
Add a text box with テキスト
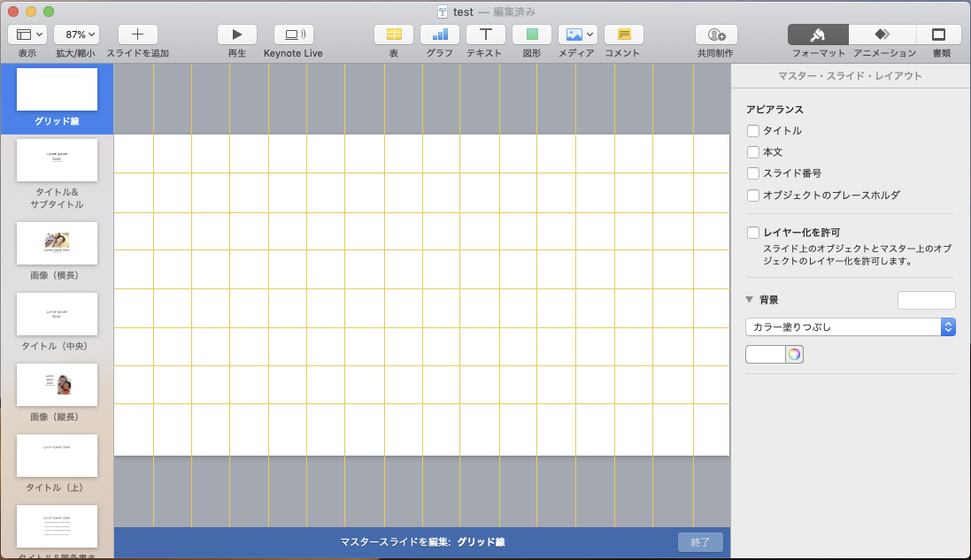click(485, 35)
